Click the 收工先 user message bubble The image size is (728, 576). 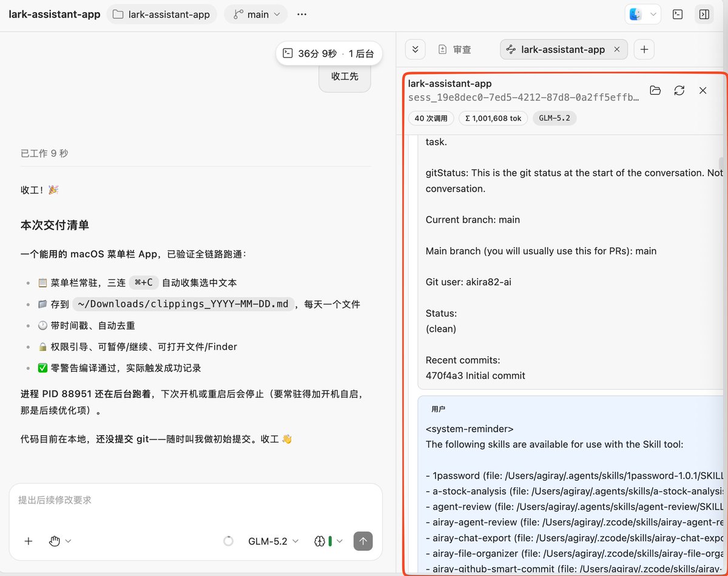tap(345, 76)
